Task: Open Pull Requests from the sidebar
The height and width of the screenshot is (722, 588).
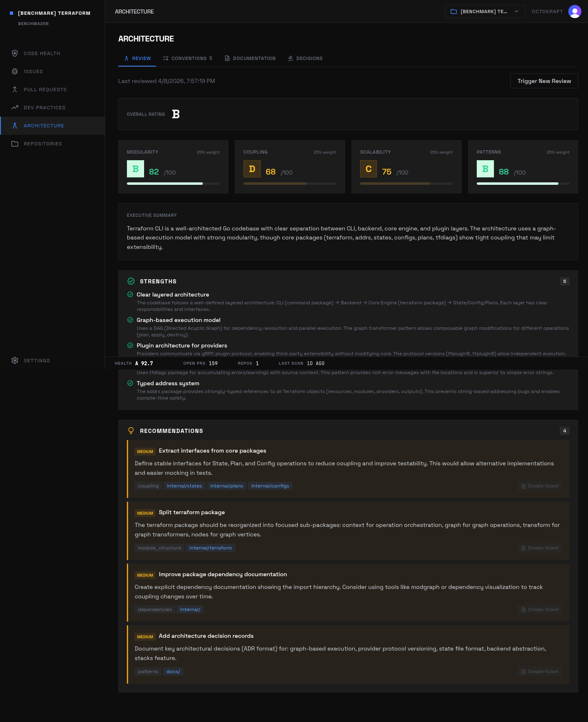Action: (x=53, y=90)
